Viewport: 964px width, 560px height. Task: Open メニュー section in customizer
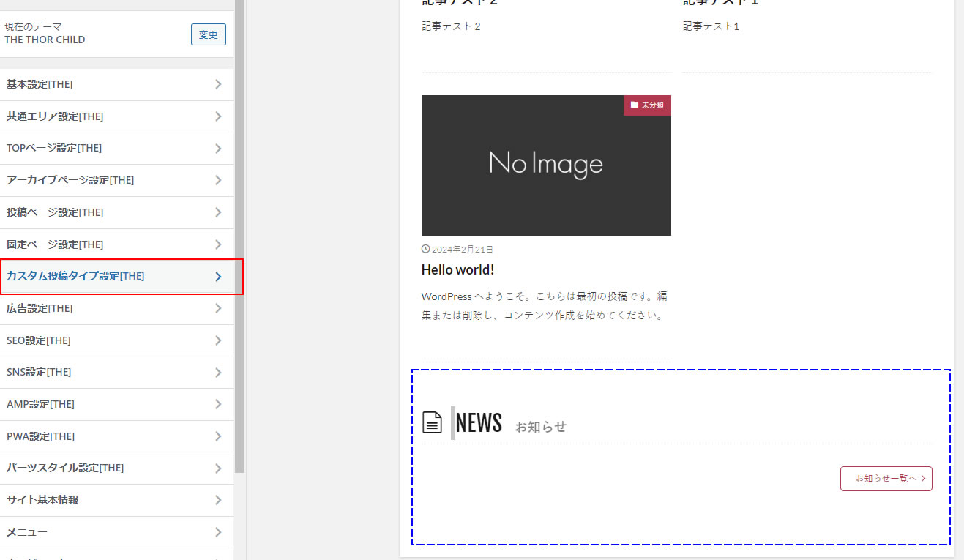117,532
